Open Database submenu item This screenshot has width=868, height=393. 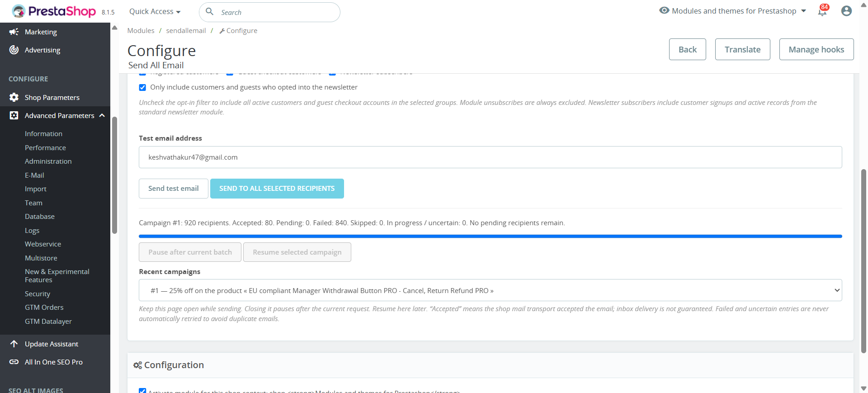(x=40, y=217)
